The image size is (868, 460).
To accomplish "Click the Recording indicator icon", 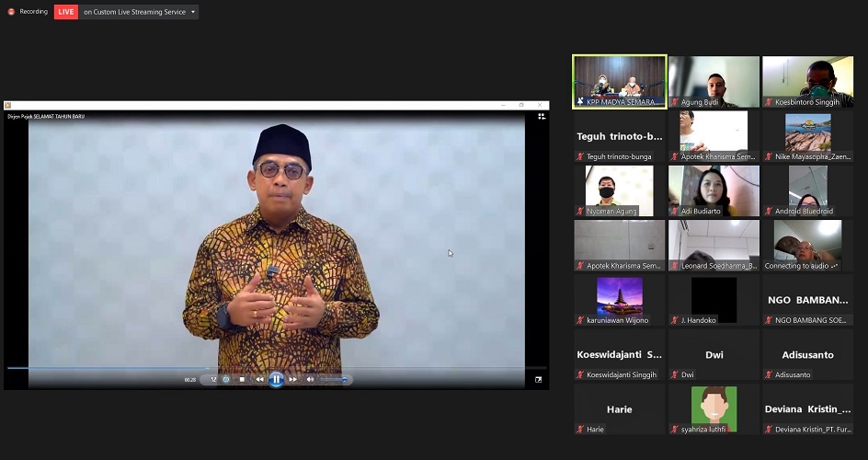I will (x=11, y=12).
